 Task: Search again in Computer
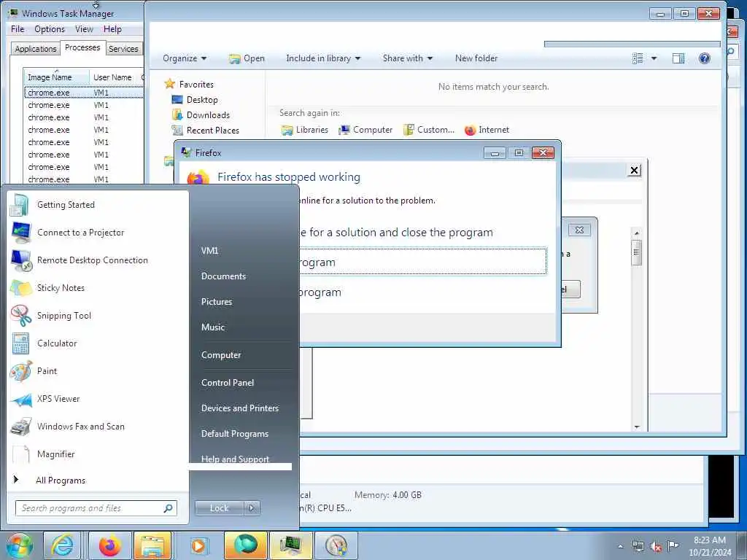click(365, 130)
